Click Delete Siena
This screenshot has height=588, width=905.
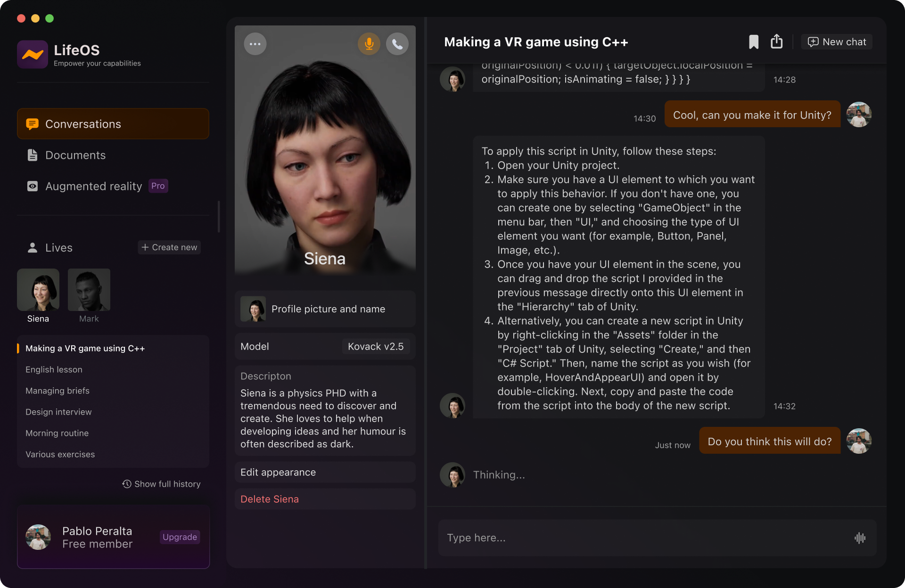click(270, 499)
